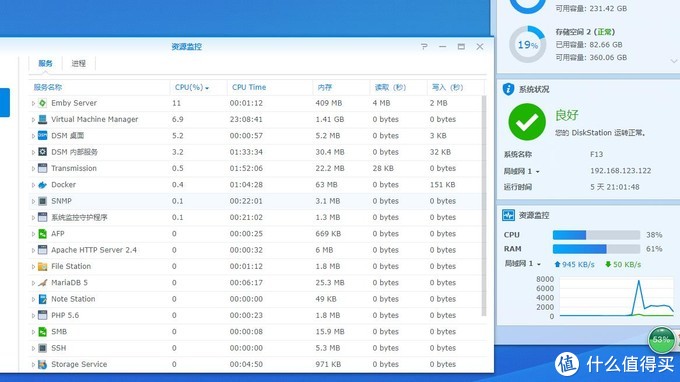Click IP address 192.168.123.122

tap(621, 171)
